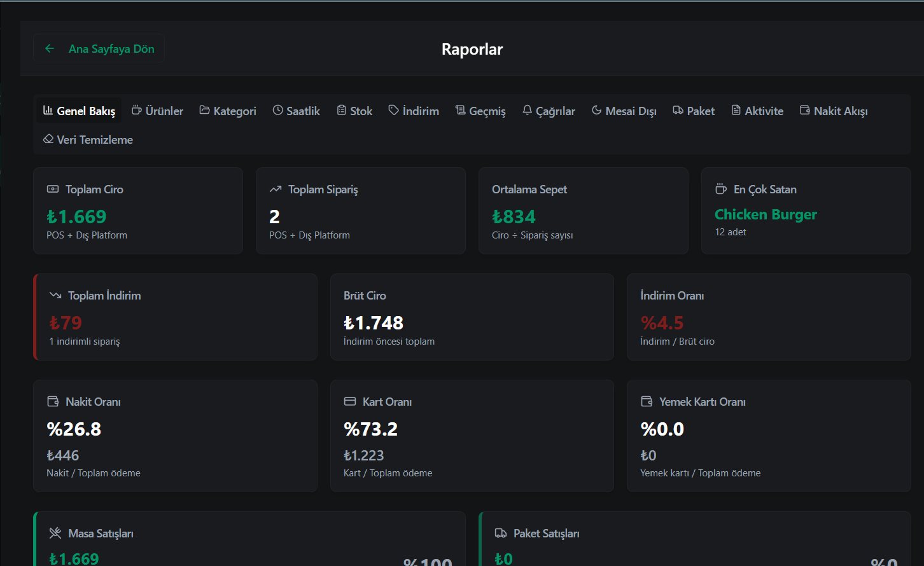
Task: Click the ₺1.748 Brüt Ciro value
Action: 374,323
